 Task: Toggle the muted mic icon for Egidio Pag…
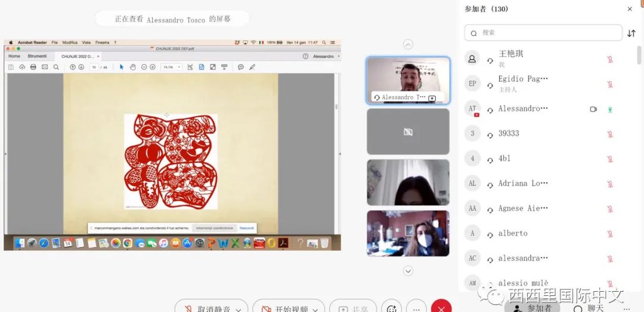(x=610, y=84)
